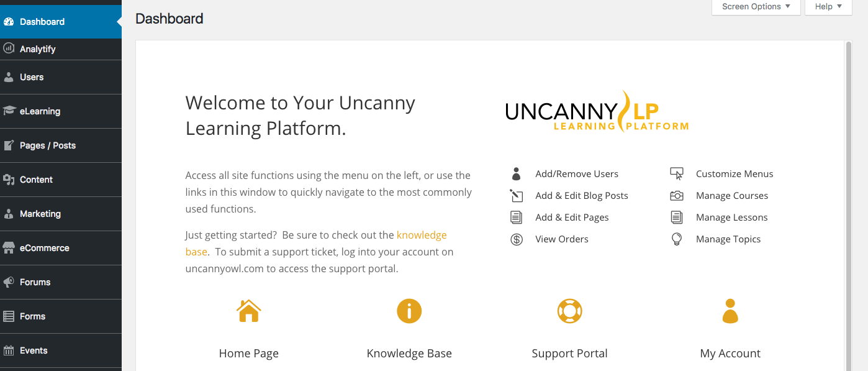Click the lightbulb icon beside Manage Topics
The height and width of the screenshot is (371, 868).
click(x=677, y=239)
